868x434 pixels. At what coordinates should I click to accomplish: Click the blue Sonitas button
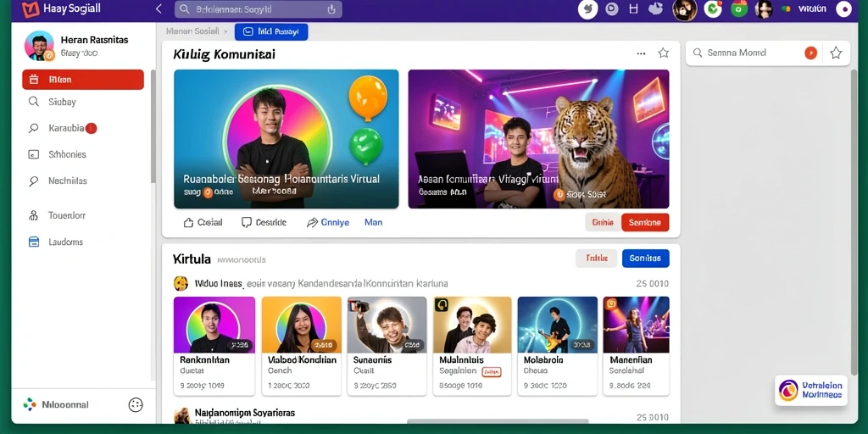[x=645, y=259]
